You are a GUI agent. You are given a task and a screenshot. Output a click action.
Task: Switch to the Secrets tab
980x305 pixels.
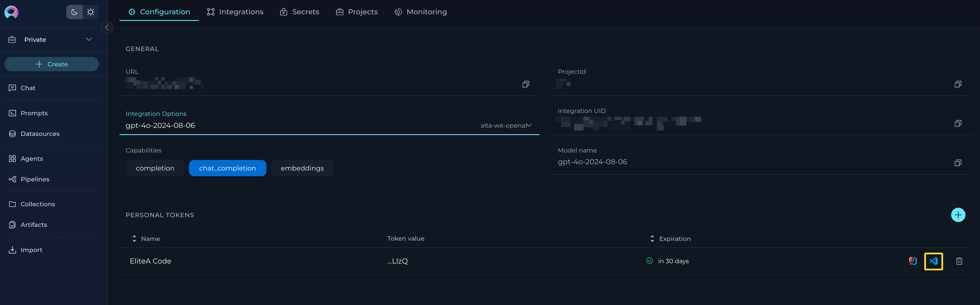click(300, 12)
